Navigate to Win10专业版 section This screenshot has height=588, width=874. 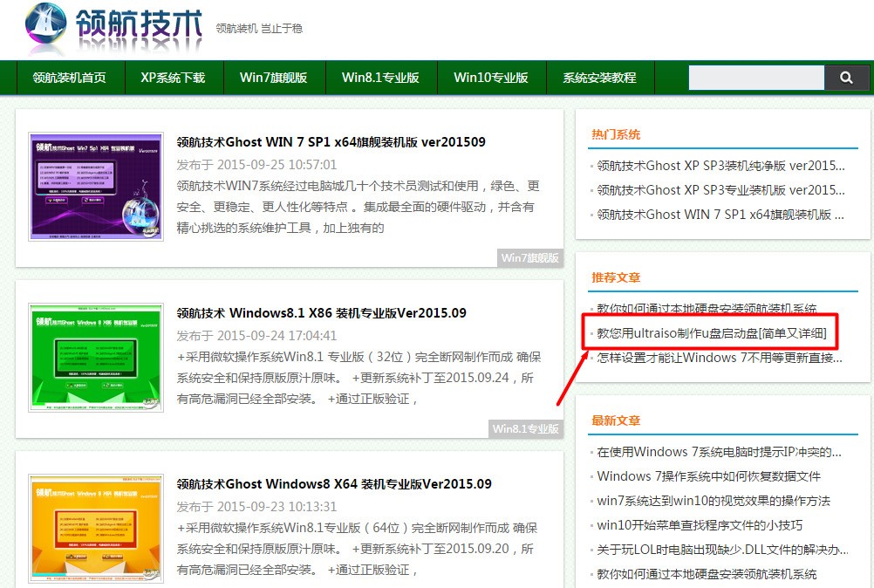[x=491, y=78]
